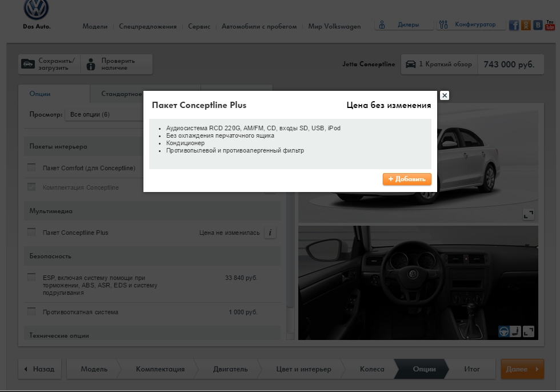560x392 pixels.
Task: Click the 743 000 руб. total price
Action: tap(509, 64)
